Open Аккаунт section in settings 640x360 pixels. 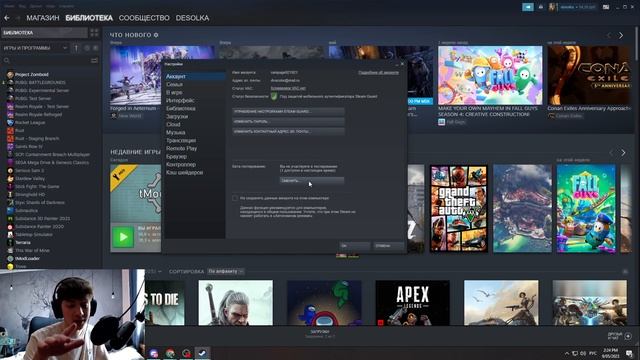click(x=194, y=76)
